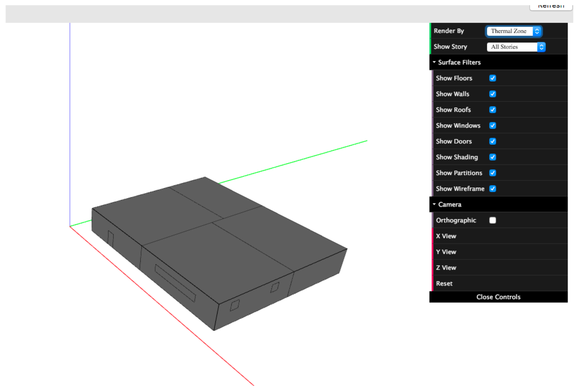Open the Show Story dropdown

pyautogui.click(x=516, y=47)
